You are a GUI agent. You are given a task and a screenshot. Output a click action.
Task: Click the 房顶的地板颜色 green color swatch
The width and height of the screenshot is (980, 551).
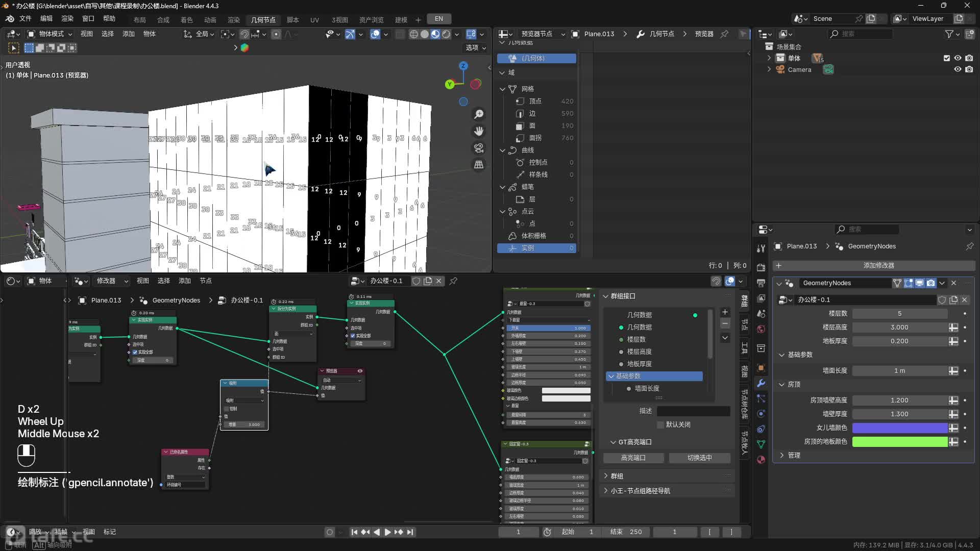[x=900, y=442]
